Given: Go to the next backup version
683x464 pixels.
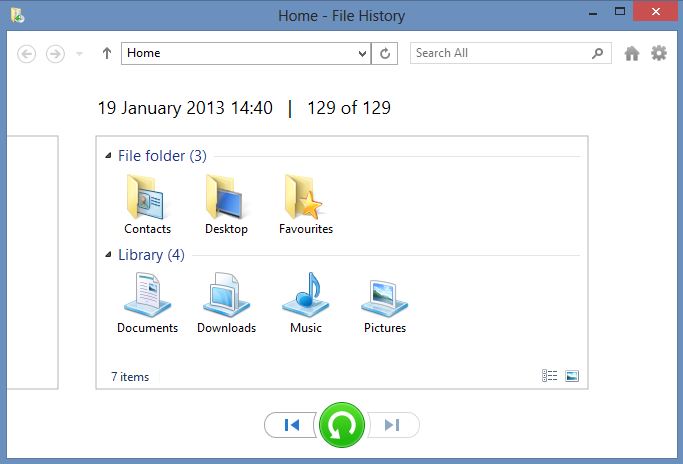Looking at the screenshot, I should (x=393, y=425).
